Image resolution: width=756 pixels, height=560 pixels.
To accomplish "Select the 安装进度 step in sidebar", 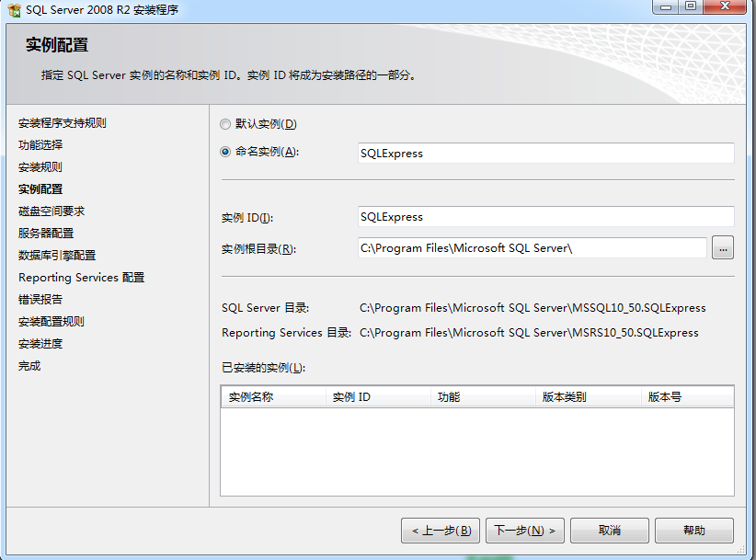I will point(40,344).
